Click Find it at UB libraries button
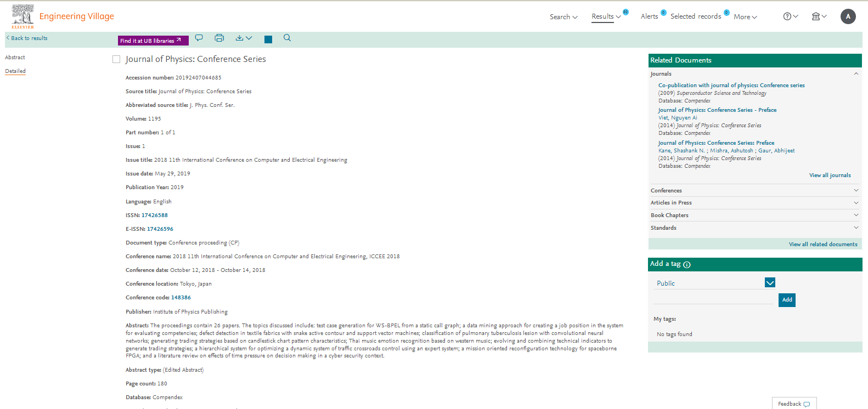 tap(153, 41)
